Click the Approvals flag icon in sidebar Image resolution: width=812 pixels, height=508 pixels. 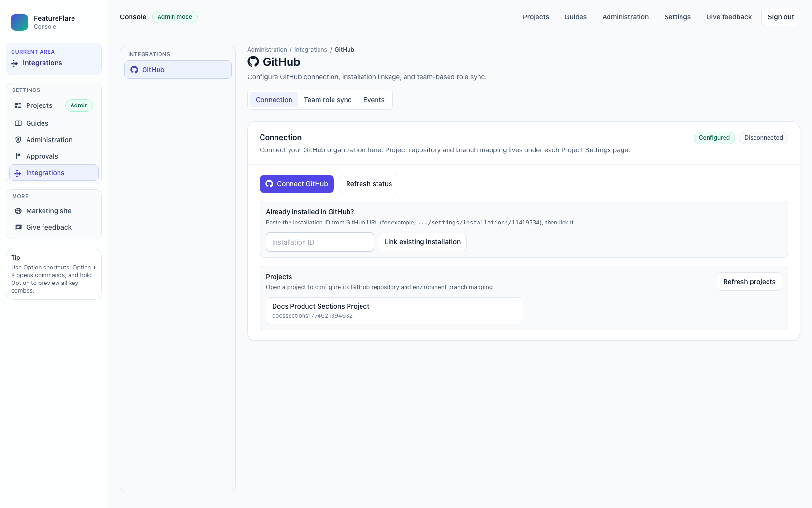point(18,156)
